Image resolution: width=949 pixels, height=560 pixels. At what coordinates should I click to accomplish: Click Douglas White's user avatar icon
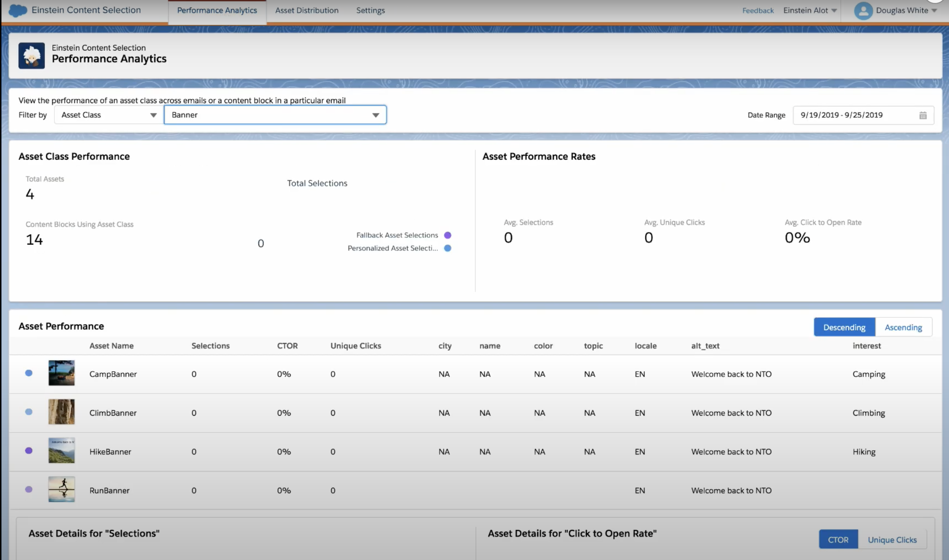click(863, 11)
